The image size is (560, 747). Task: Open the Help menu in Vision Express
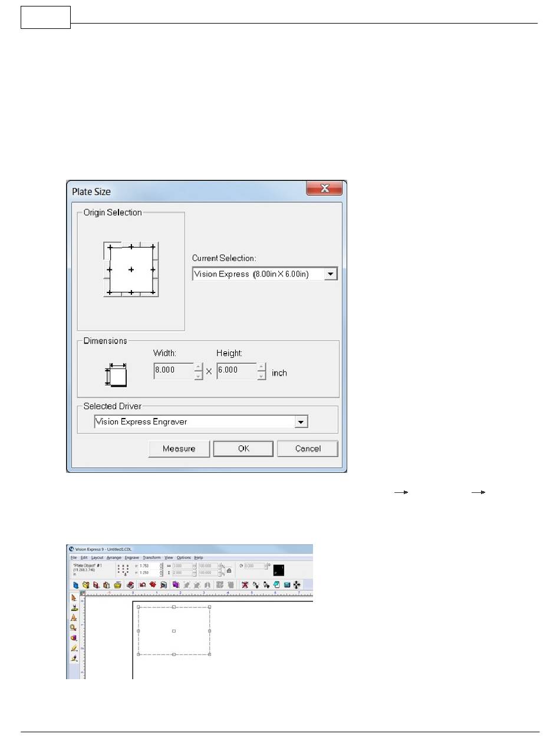[x=199, y=557]
